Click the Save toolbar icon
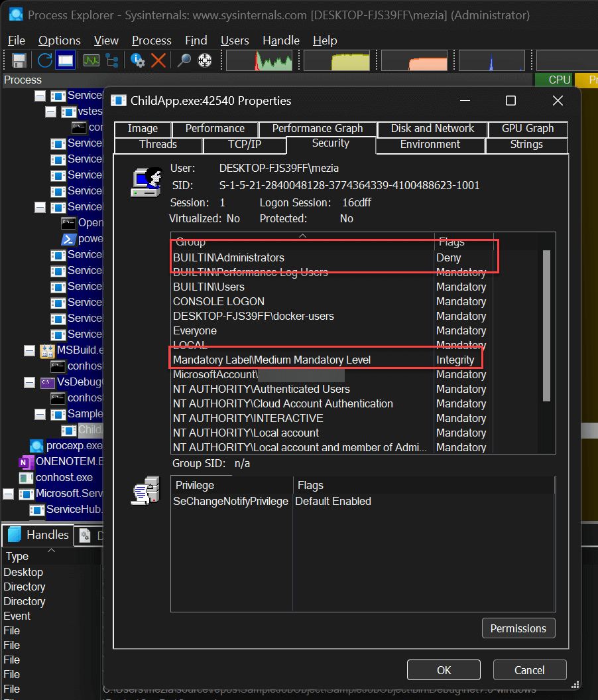Image resolution: width=598 pixels, height=700 pixels. tap(19, 61)
